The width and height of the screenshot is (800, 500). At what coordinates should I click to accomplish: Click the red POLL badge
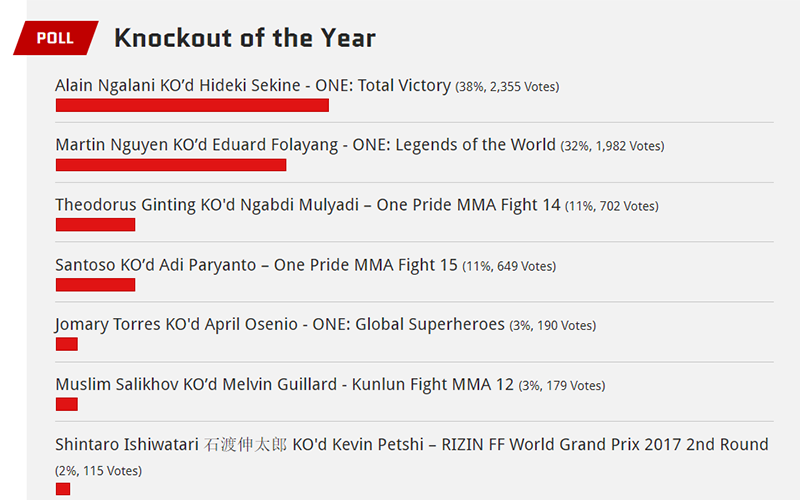click(x=56, y=38)
